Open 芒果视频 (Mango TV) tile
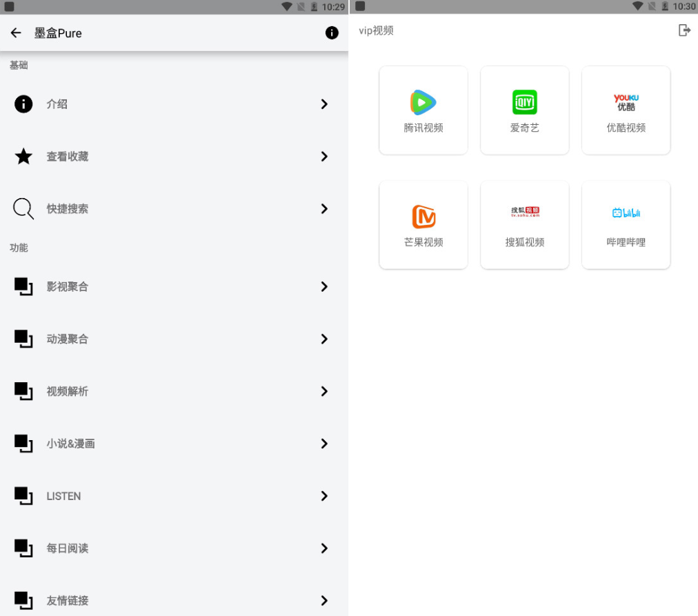Screen dimensions: 698x616 pos(423,225)
